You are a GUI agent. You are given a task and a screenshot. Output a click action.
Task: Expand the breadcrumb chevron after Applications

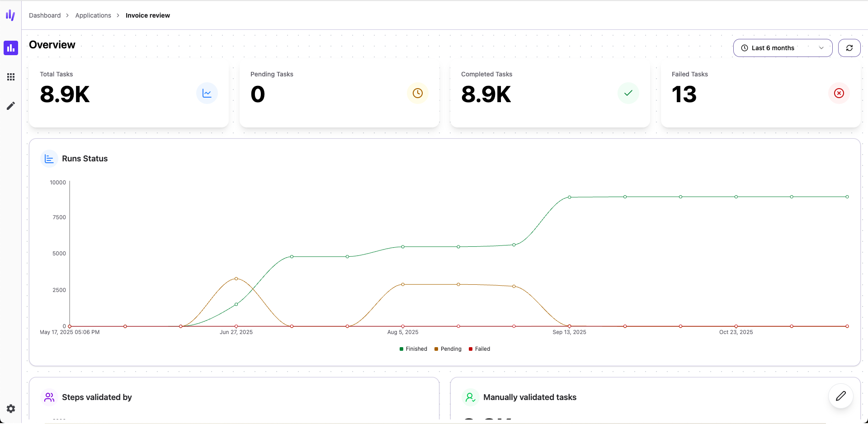pos(118,15)
